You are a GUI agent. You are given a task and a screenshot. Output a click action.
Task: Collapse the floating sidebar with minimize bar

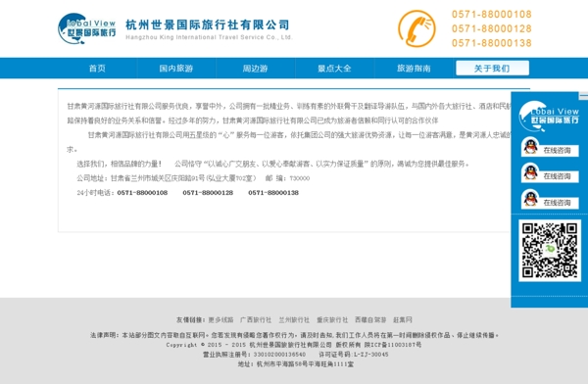(x=583, y=96)
